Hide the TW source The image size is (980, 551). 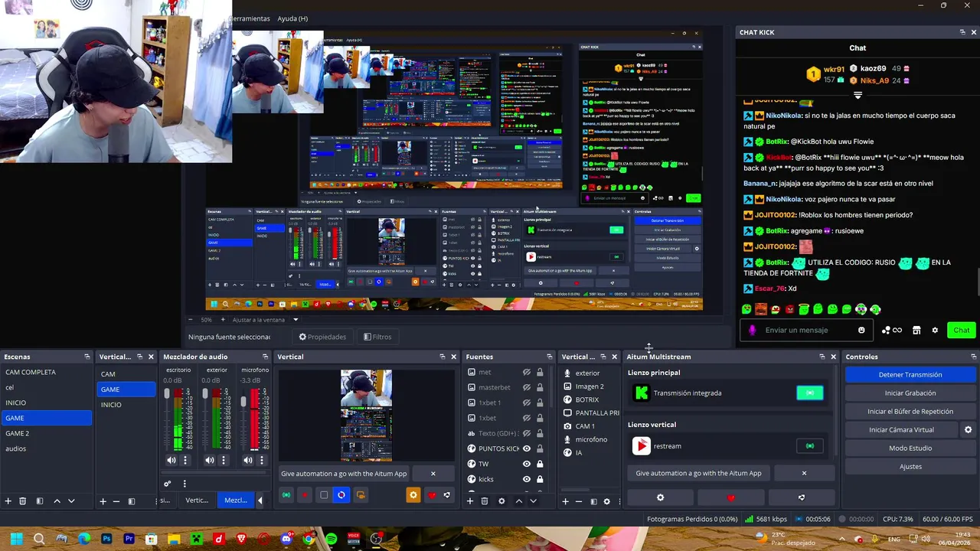point(527,464)
